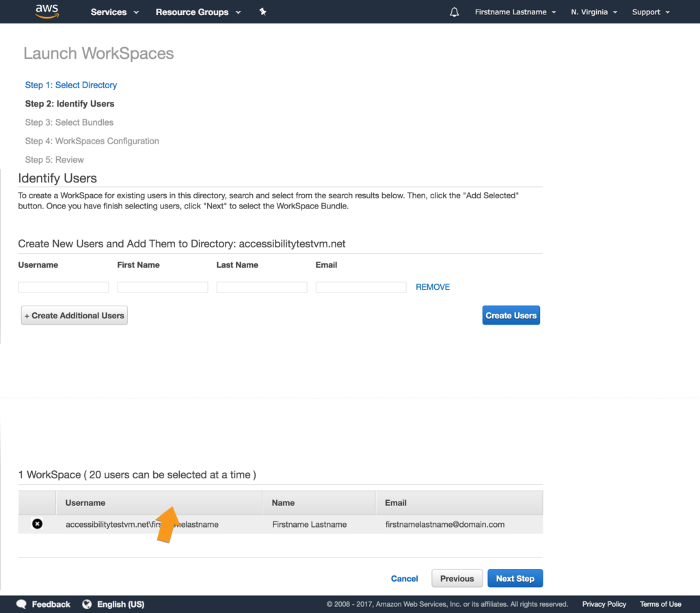
Task: Open the Privacy Policy link
Action: coord(604,604)
